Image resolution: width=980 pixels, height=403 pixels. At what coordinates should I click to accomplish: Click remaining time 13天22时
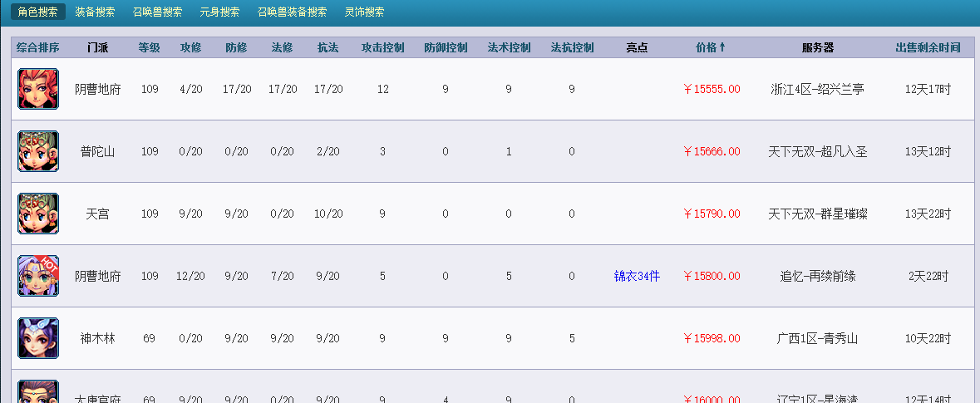coord(928,214)
